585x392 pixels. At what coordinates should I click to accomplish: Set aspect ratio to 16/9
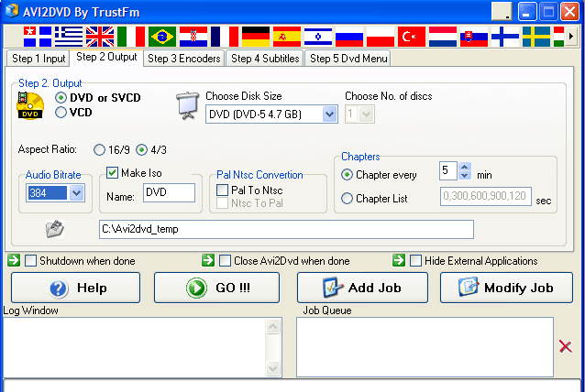(99, 150)
